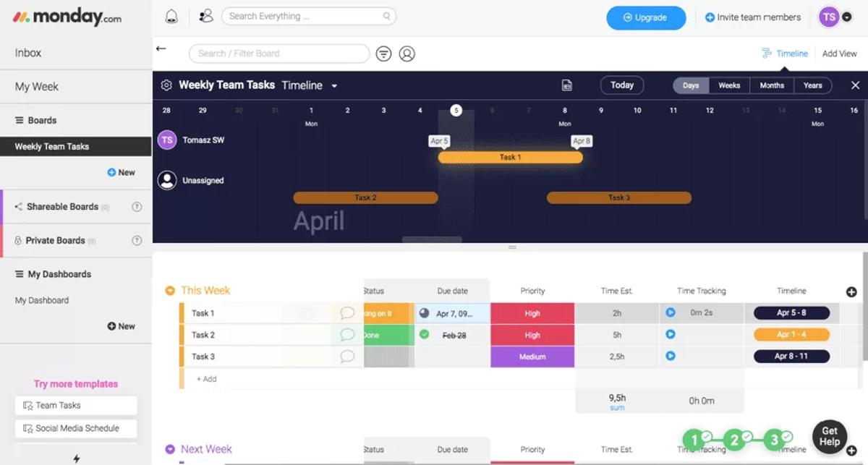The height and width of the screenshot is (465, 868).
Task: Switch timeline to Days
Action: click(x=691, y=85)
